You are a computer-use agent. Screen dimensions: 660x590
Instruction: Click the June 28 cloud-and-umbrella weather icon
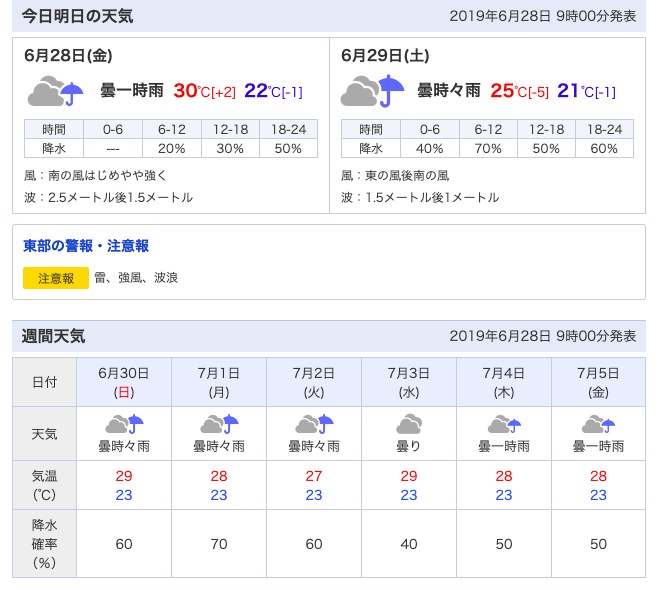(56, 90)
